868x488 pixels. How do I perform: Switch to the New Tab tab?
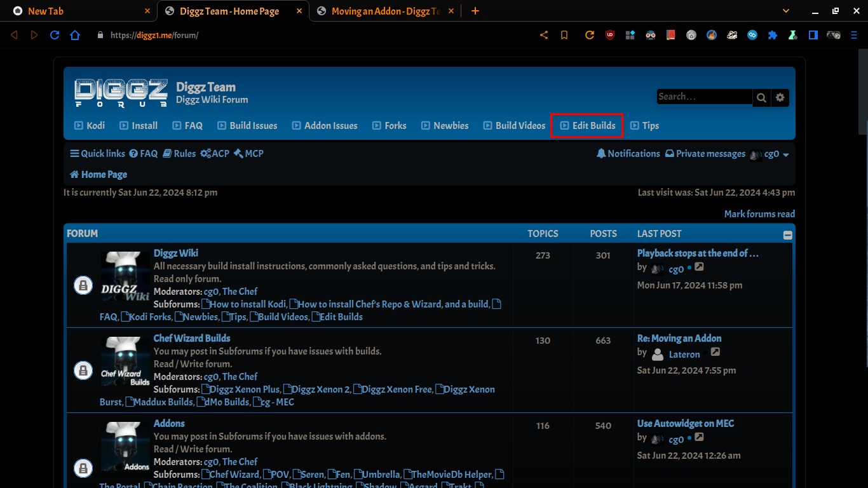coord(79,11)
